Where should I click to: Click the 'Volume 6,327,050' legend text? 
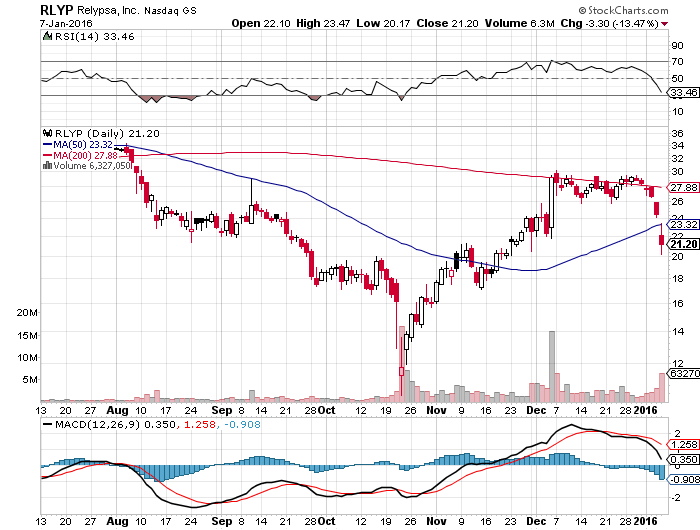[92, 166]
